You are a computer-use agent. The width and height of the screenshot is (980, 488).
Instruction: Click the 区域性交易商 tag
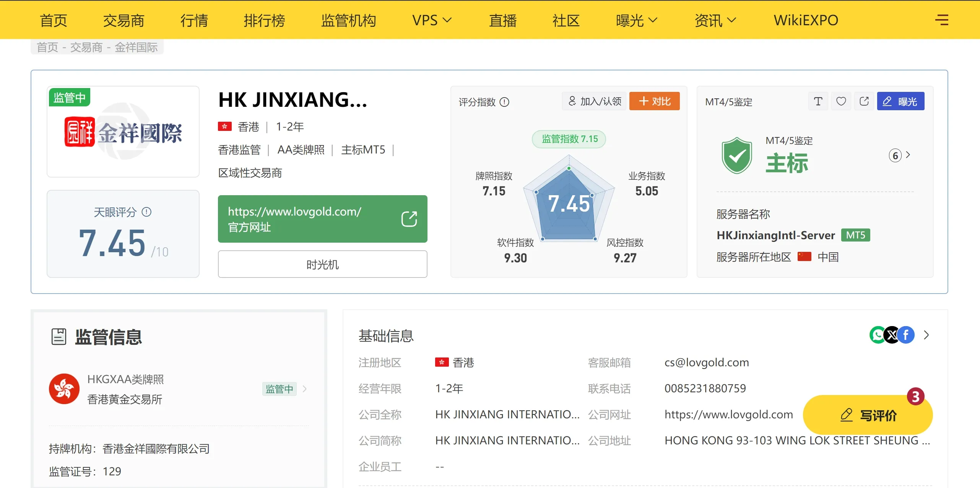(x=250, y=173)
